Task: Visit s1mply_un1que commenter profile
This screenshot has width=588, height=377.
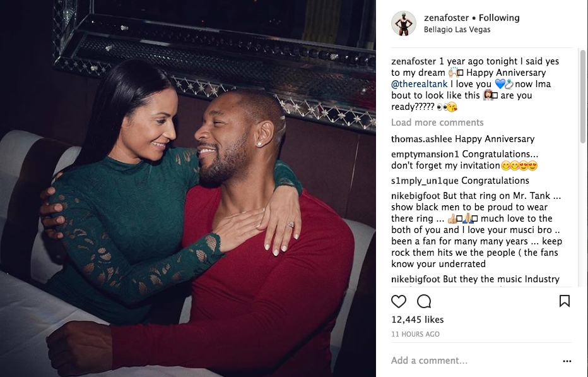Action: click(425, 181)
